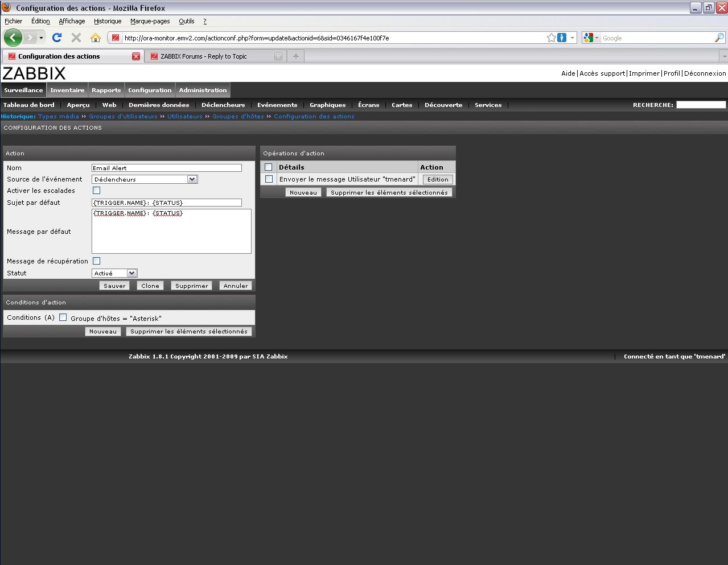
Task: Click the Sujet par défaut field
Action: (167, 203)
